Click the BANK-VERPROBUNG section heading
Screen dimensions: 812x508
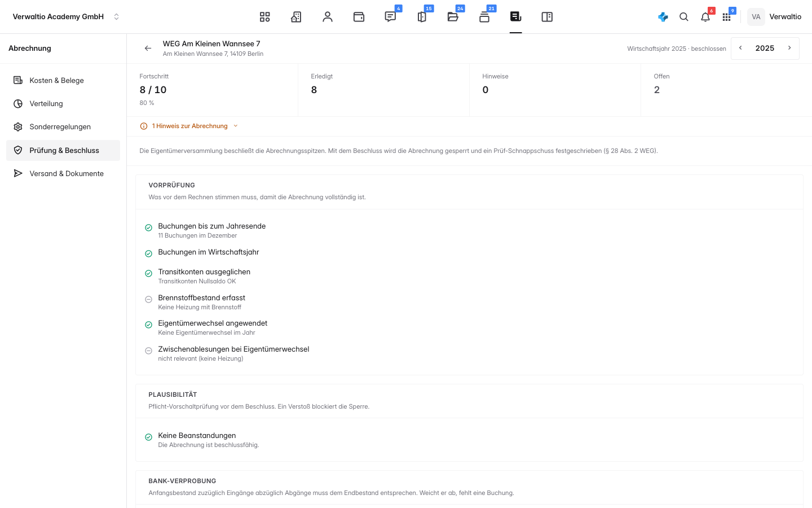pos(182,481)
